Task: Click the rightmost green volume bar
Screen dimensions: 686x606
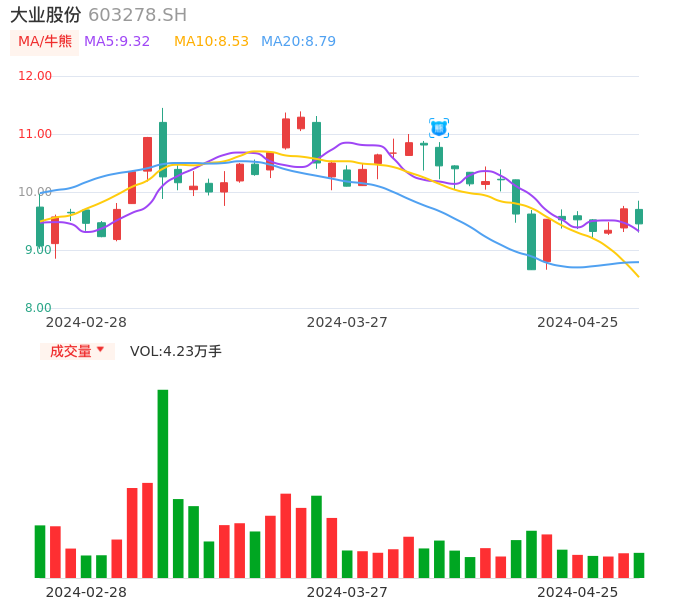Action: pos(639,565)
